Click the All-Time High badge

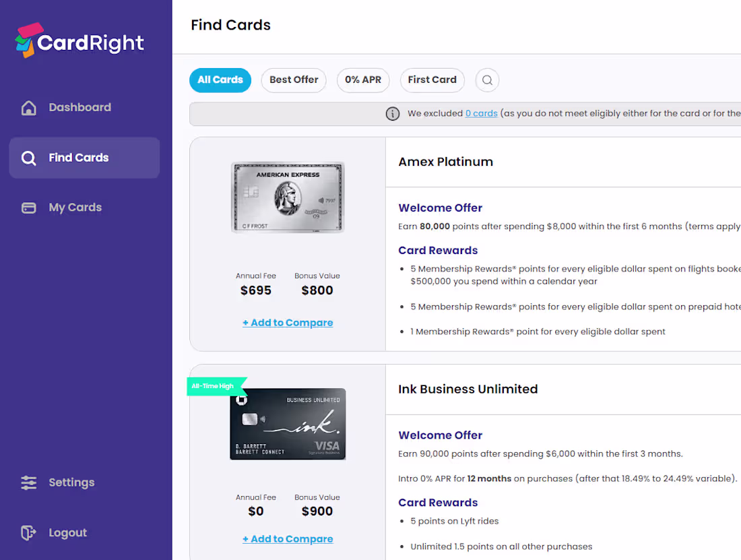214,385
